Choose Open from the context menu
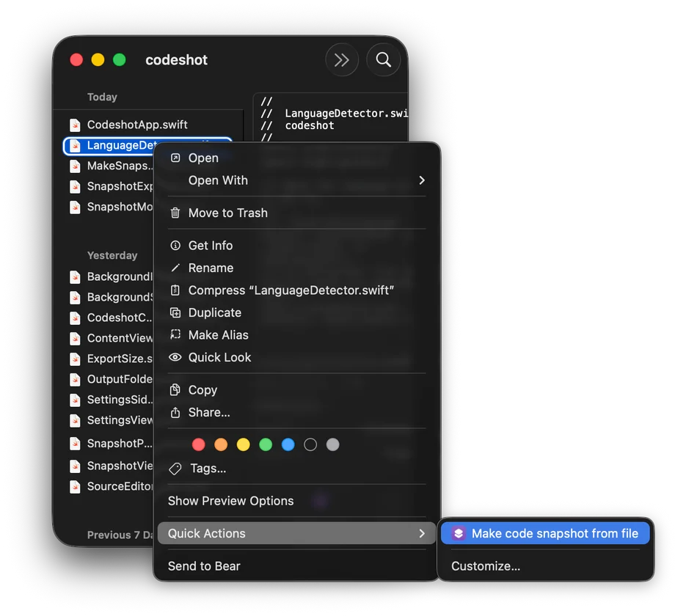Image resolution: width=675 pixels, height=616 pixels. pos(296,158)
